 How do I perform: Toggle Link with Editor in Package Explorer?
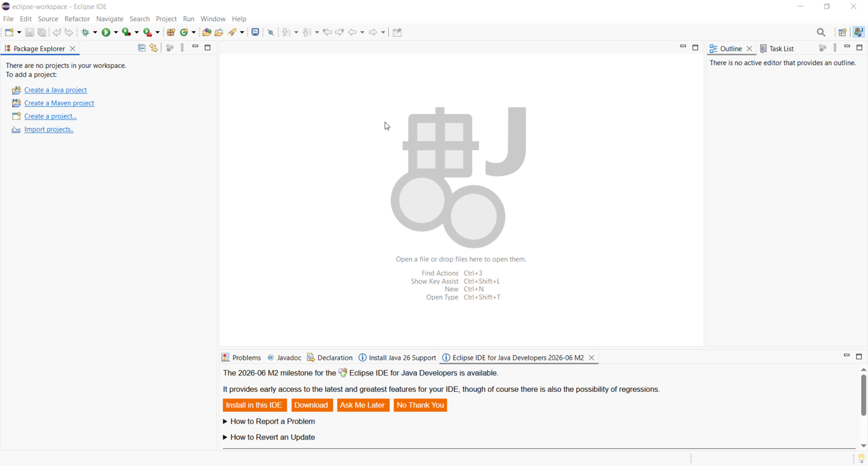pos(154,48)
